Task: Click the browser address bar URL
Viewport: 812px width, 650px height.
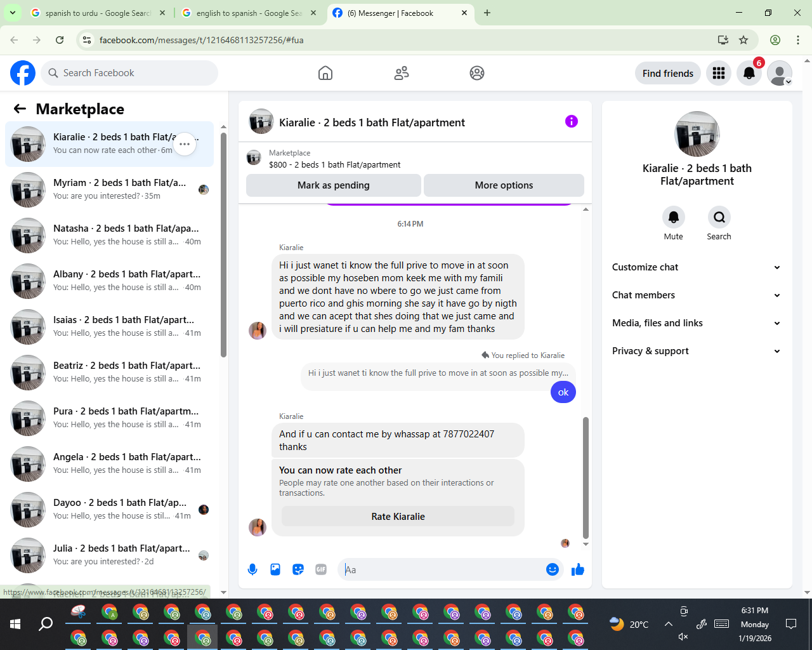Action: [201, 40]
